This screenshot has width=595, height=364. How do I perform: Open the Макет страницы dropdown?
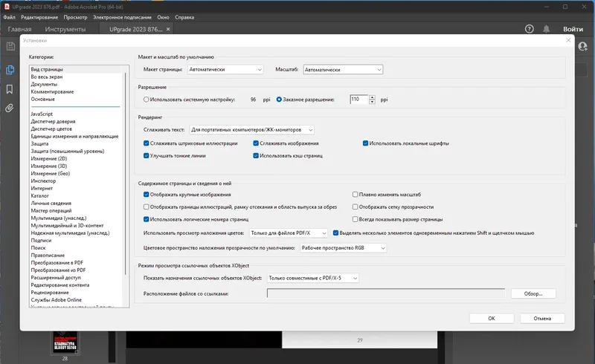click(225, 69)
